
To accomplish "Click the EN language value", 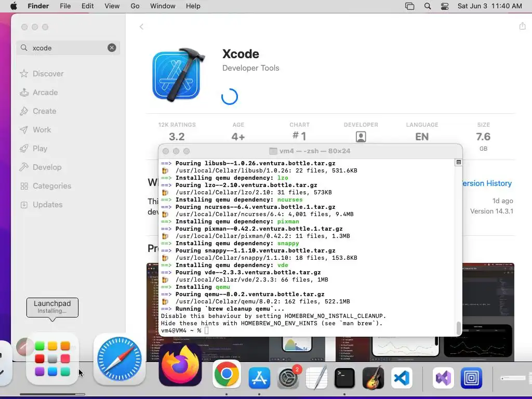I will [422, 137].
